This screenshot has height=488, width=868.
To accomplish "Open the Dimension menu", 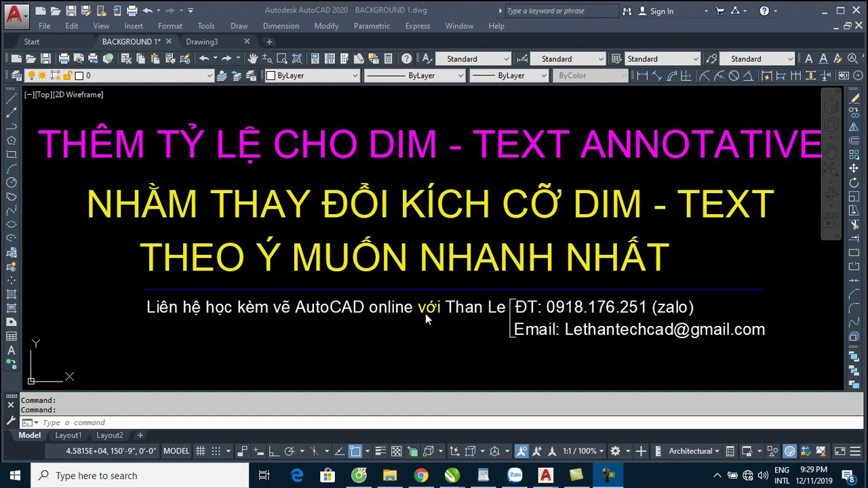I will (x=281, y=26).
